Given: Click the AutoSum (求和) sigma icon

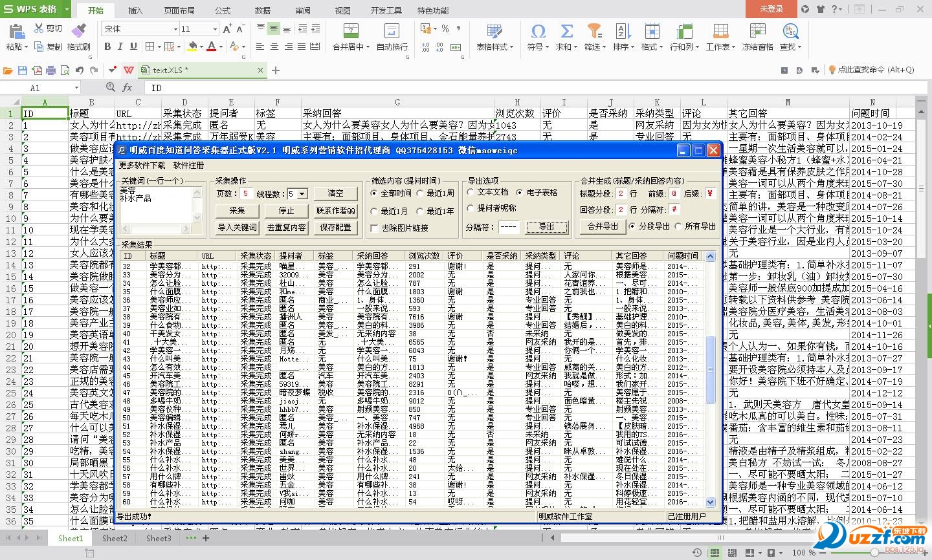Looking at the screenshot, I should click(x=566, y=31).
